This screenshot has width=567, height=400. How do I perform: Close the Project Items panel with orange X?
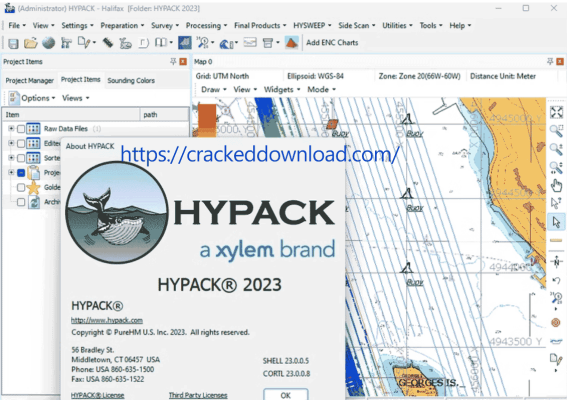pos(183,61)
